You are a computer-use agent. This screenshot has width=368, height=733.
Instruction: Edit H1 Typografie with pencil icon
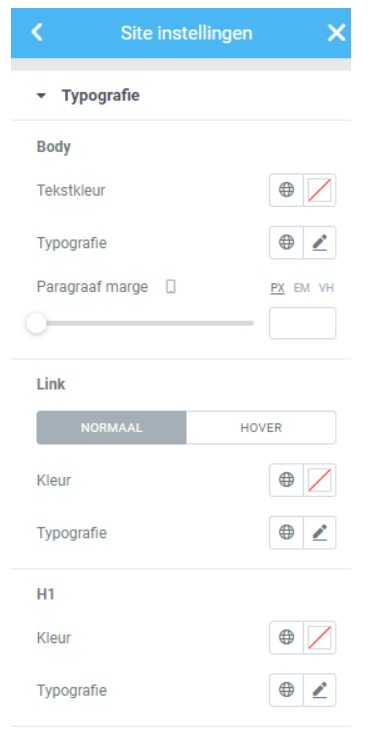coord(320,690)
